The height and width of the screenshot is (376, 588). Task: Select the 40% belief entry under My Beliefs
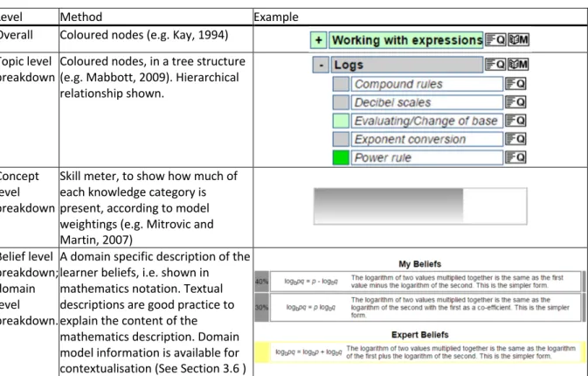coord(420,282)
